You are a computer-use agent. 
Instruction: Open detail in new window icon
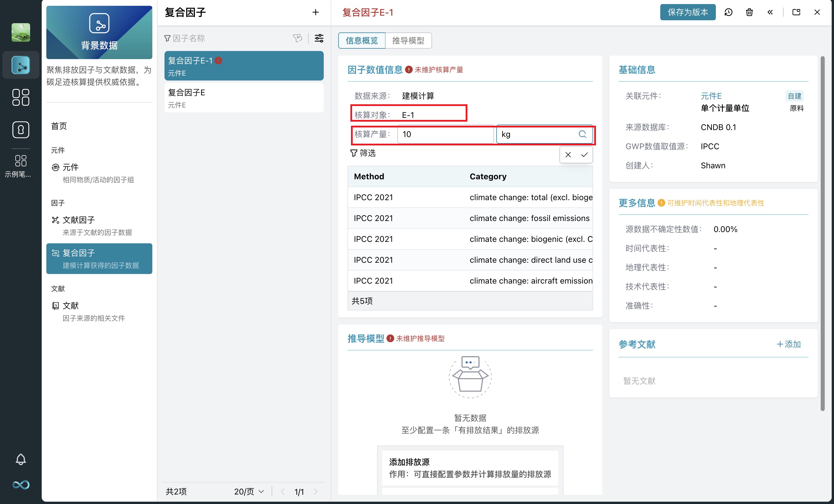click(x=796, y=12)
